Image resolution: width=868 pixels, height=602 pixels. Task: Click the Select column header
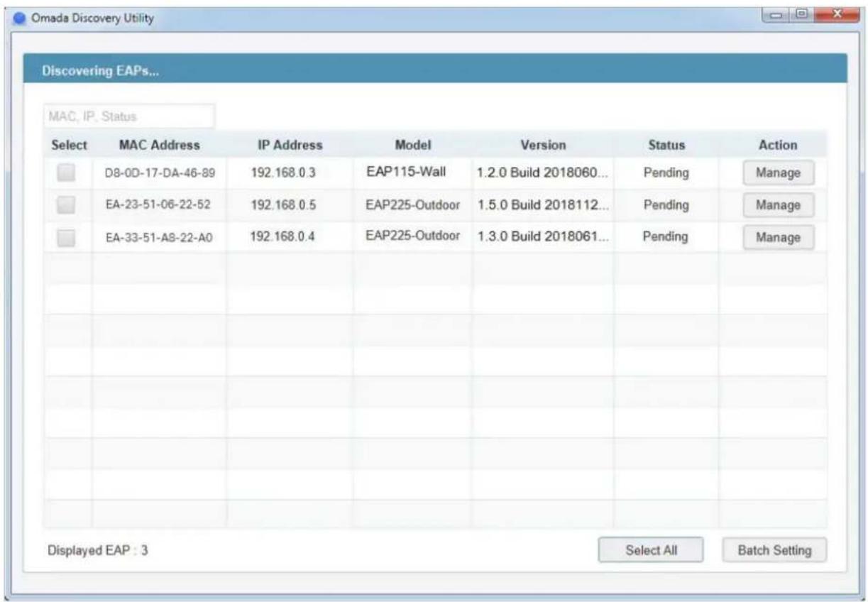(69, 145)
